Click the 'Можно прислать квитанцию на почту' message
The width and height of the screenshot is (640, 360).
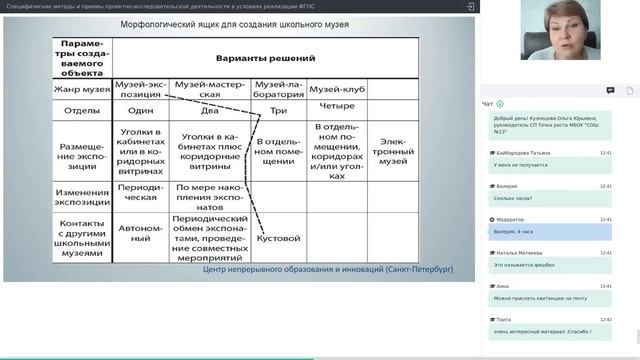pyautogui.click(x=550, y=299)
